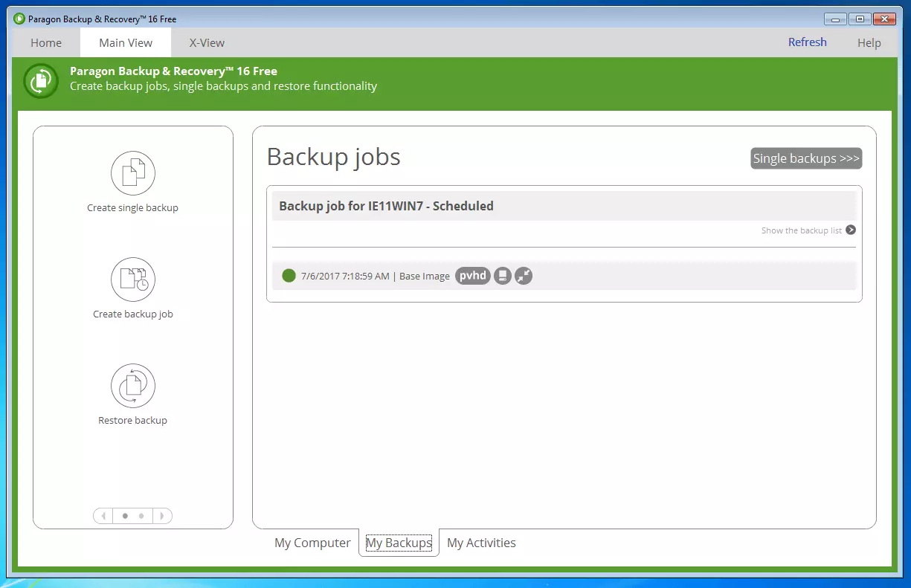The image size is (911, 588).
Task: Open the My Activities tab
Action: pyautogui.click(x=481, y=543)
